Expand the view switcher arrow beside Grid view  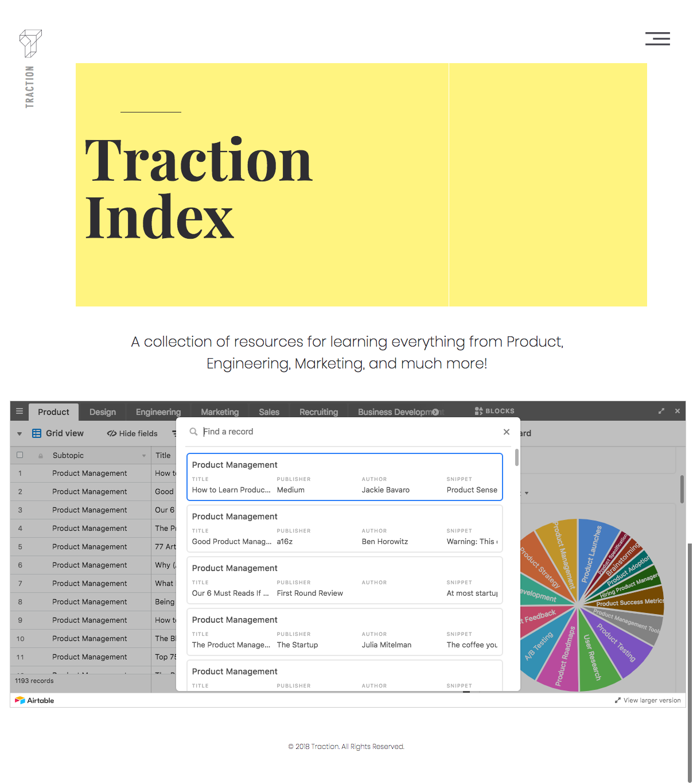19,433
